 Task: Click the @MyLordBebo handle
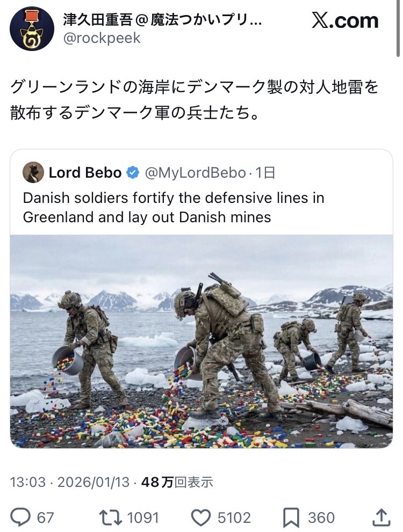[197, 173]
